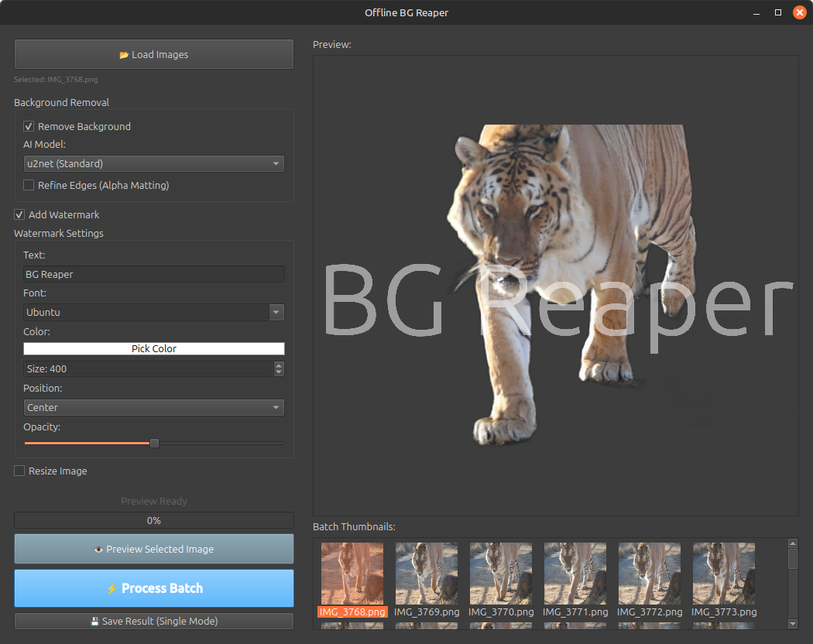Screen dimensions: 813x644
Task: Click the lightning icon on Process Batch
Action: click(x=112, y=589)
